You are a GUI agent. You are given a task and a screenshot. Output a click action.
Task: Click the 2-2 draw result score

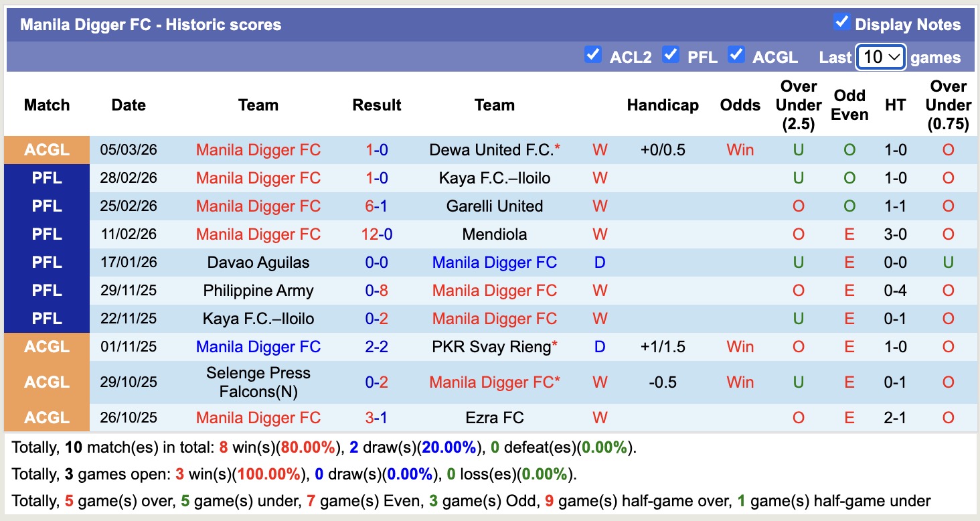tap(377, 347)
